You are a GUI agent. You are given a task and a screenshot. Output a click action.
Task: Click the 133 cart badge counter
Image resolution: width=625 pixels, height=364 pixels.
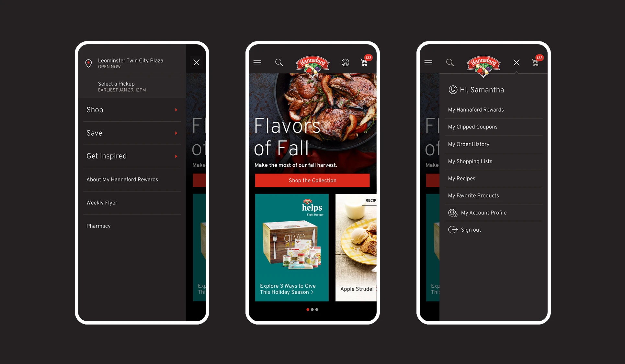[x=368, y=57]
